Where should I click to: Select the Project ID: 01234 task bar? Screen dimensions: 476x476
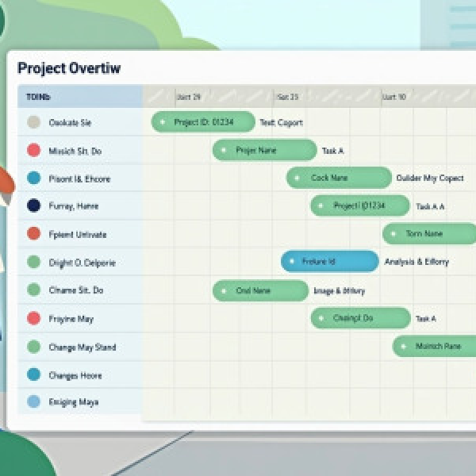click(x=203, y=122)
